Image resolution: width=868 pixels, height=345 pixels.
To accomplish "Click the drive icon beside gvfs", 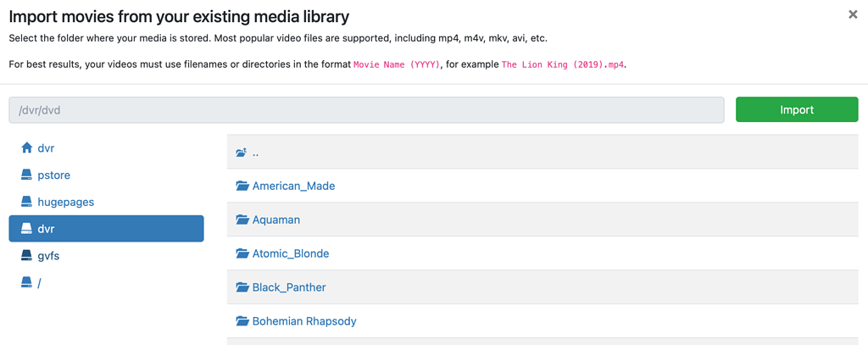I will click(x=26, y=256).
